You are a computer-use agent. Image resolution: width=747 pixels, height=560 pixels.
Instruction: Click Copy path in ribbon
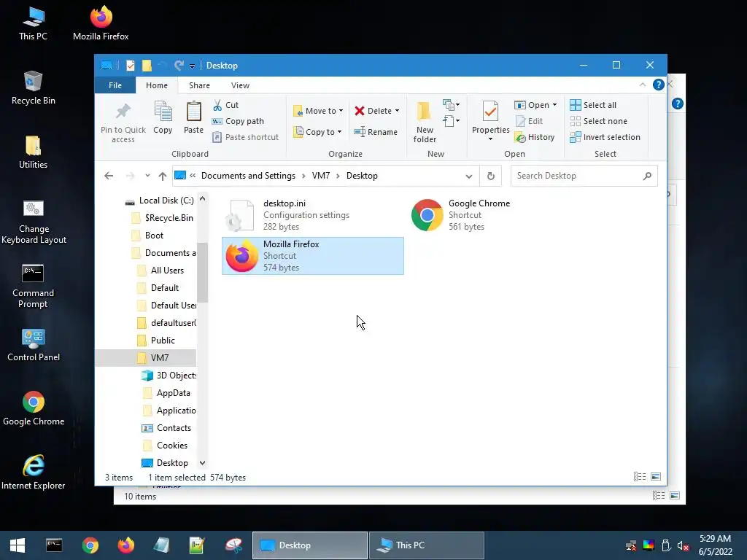pyautogui.click(x=239, y=121)
